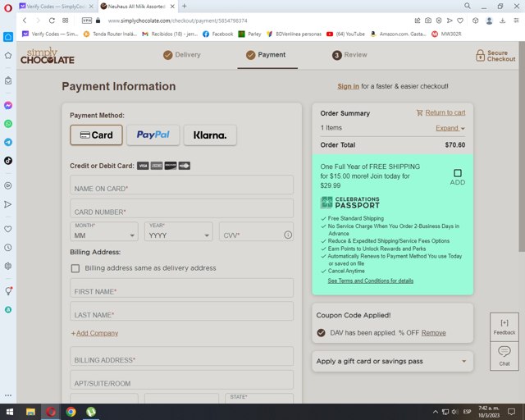This screenshot has height=420, width=525.
Task: Open the snapshot camera icon in the toolbar
Action: pos(428,21)
